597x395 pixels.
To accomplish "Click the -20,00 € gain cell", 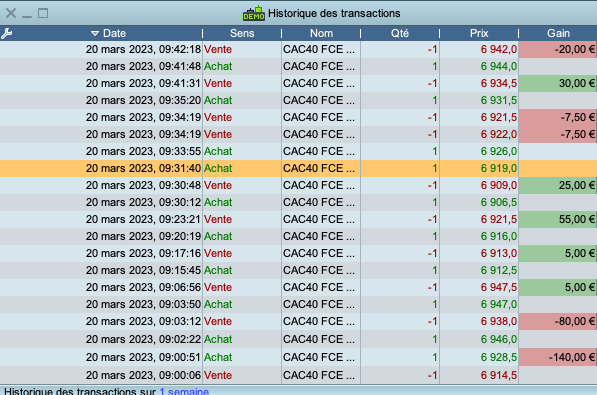I will (x=558, y=50).
